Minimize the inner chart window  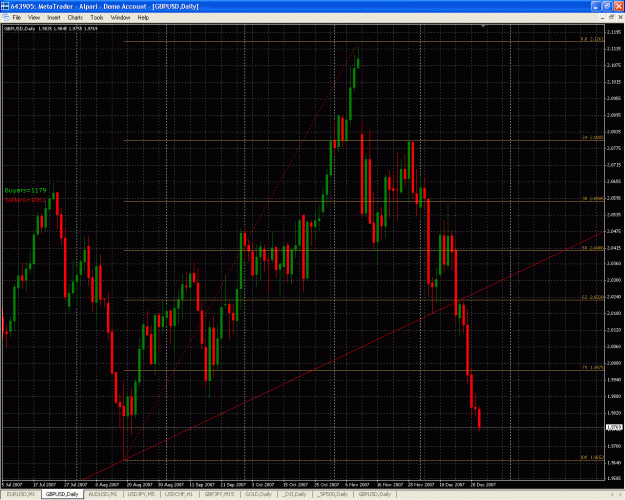pyautogui.click(x=602, y=18)
